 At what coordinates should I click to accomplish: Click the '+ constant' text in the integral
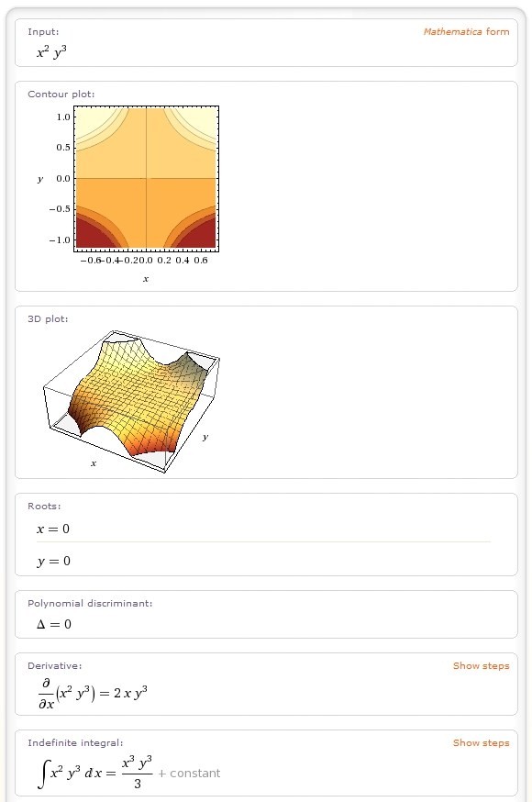[189, 774]
